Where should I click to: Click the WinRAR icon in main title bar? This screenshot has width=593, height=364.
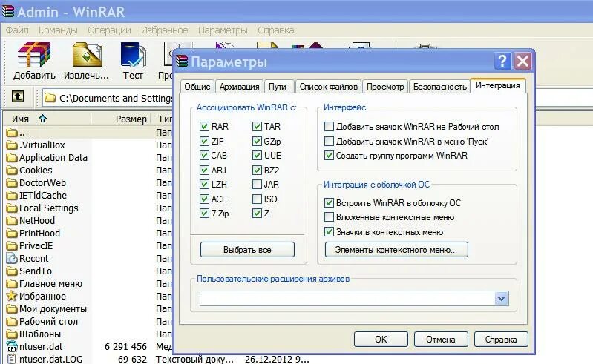[x=8, y=11]
